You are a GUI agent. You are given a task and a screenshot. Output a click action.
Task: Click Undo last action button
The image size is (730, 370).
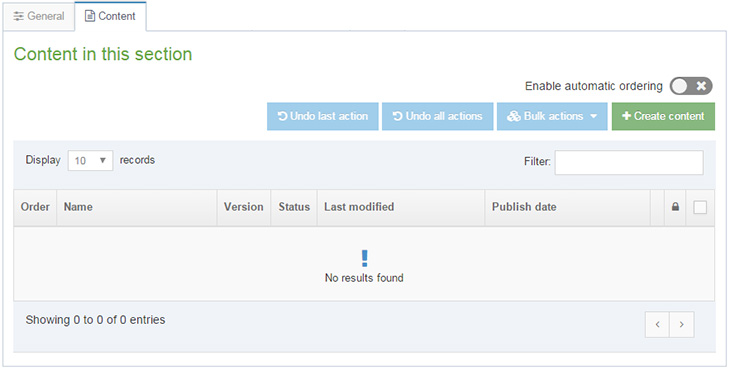coord(323,116)
